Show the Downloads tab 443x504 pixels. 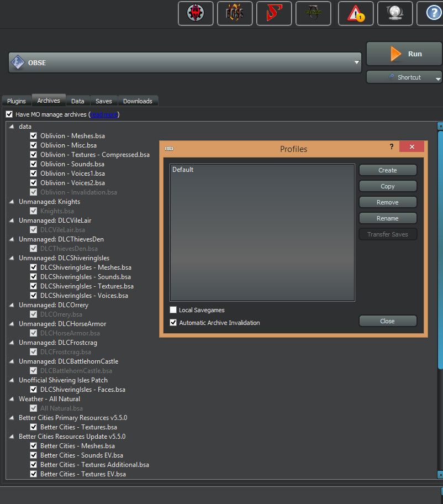(138, 101)
